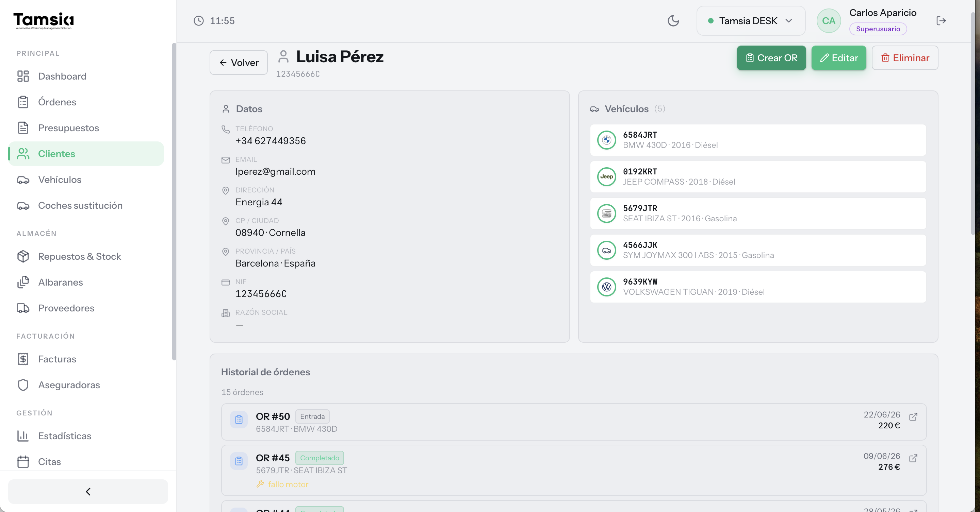Open the SYM JOYMAX 300 vehicle row

(758, 250)
